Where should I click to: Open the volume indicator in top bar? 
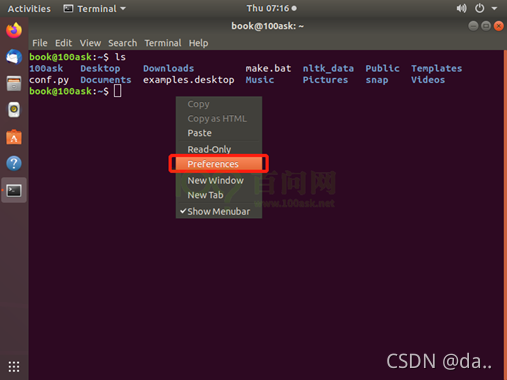pyautogui.click(x=462, y=8)
